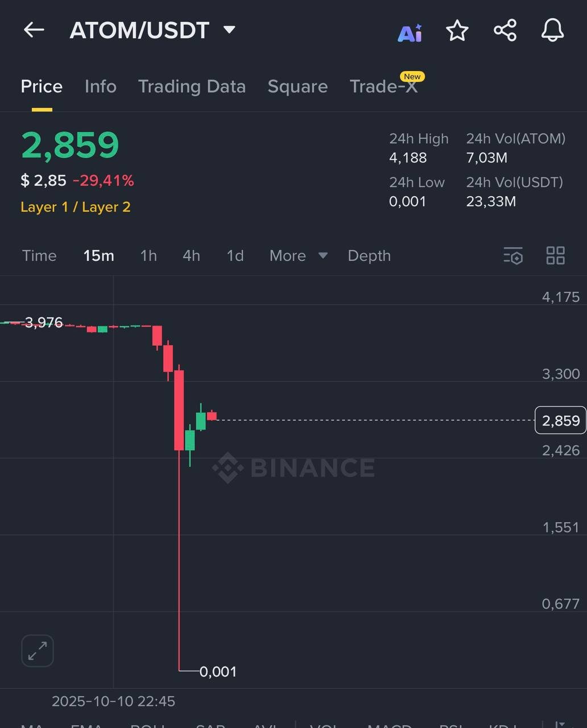Open the AI assistant icon
The height and width of the screenshot is (728, 587).
[410, 32]
